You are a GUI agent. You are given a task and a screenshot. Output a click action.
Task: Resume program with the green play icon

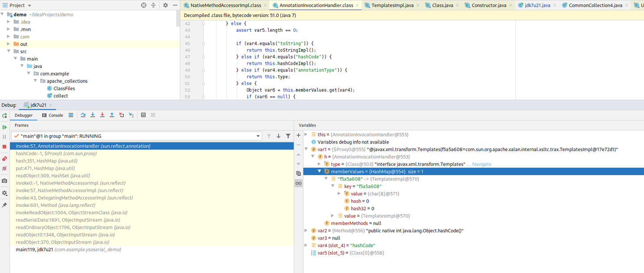(x=4, y=127)
